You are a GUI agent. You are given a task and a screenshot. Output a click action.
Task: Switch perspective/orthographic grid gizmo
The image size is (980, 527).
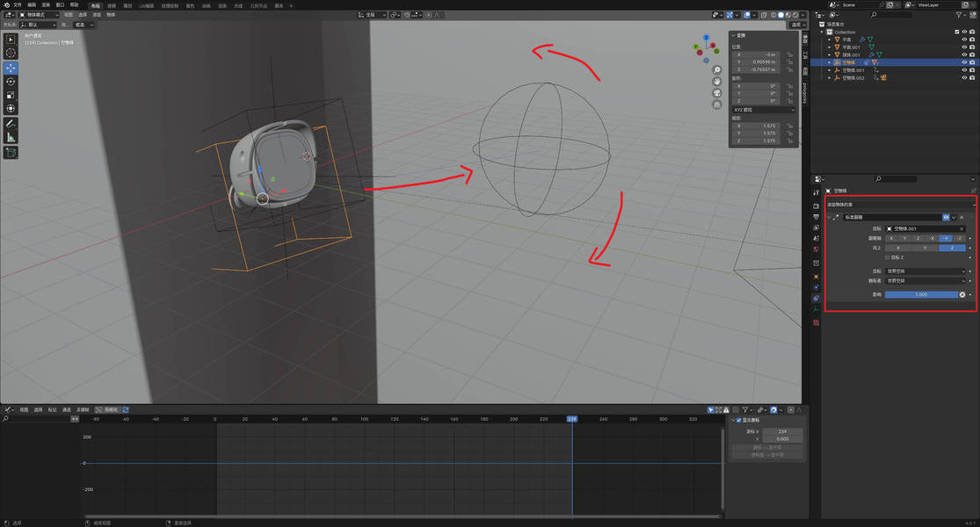pos(717,105)
